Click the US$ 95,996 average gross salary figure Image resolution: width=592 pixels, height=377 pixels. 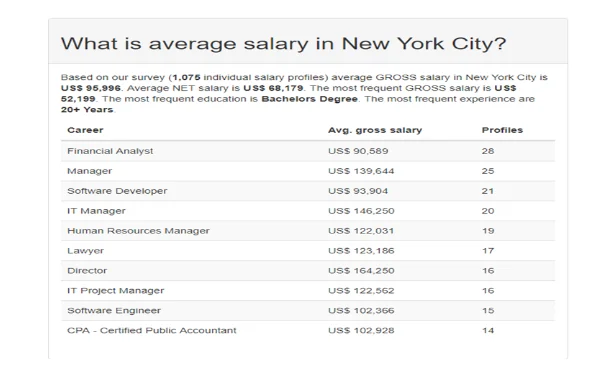[91, 88]
